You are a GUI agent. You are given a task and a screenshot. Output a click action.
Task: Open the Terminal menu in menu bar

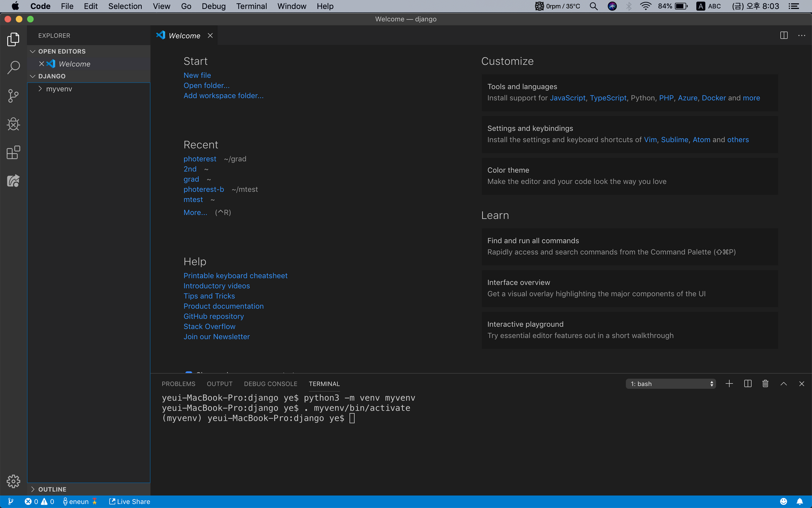251,6
